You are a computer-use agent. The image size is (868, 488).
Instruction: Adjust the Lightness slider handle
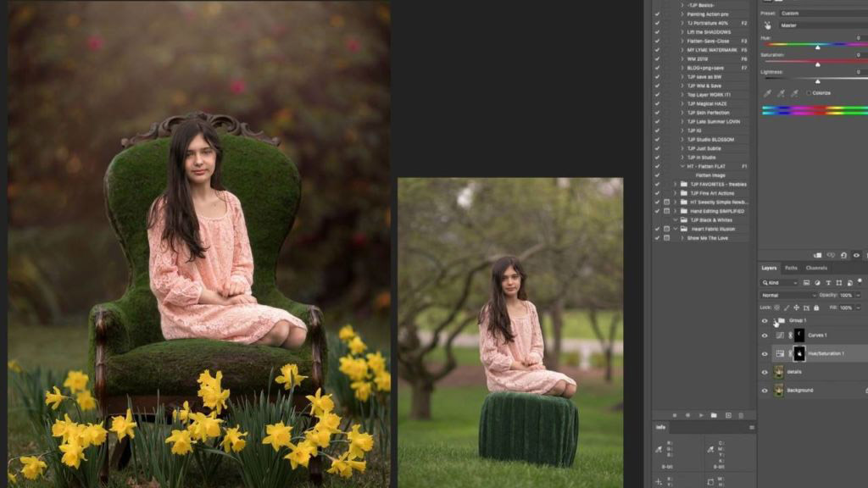[x=818, y=82]
